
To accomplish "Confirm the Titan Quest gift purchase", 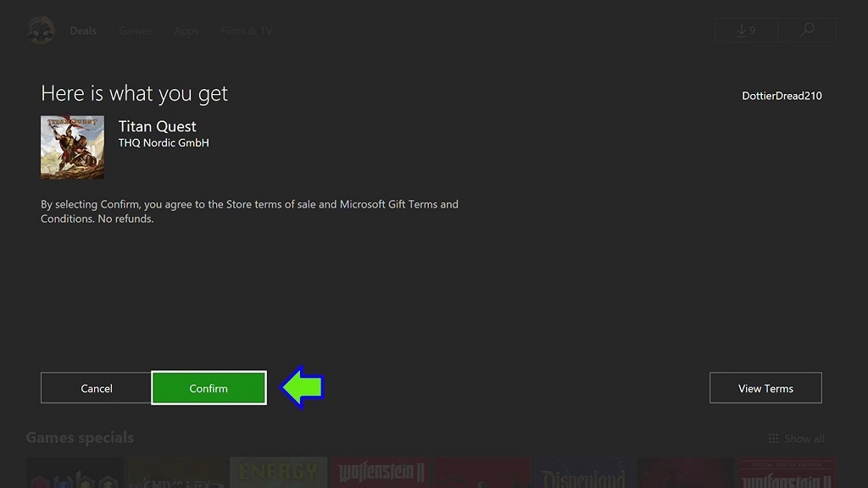I will 209,388.
